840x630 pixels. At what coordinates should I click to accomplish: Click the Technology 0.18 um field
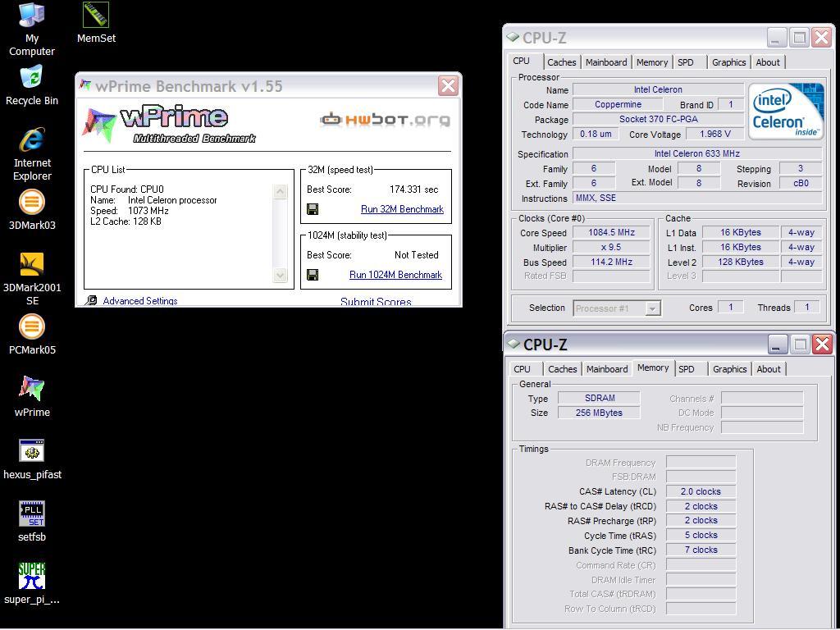[596, 134]
